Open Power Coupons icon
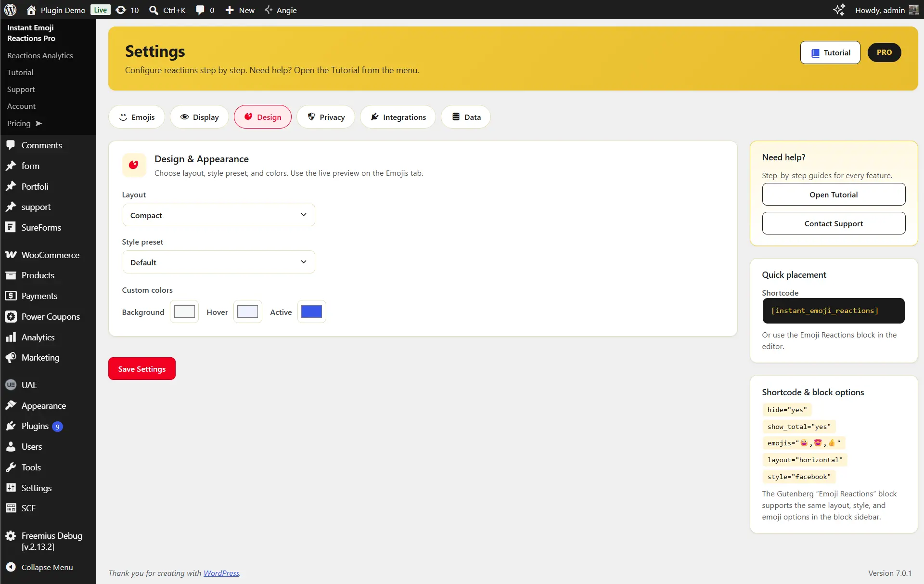The height and width of the screenshot is (584, 924). 11,316
